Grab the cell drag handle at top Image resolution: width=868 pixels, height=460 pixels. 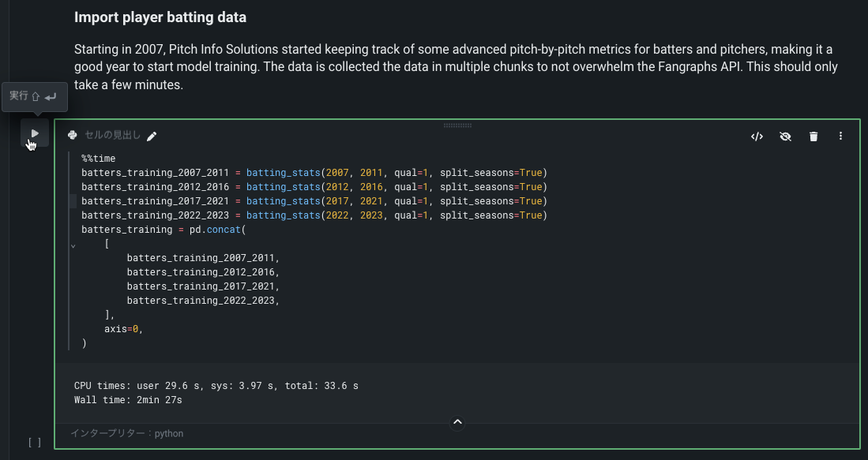coord(457,125)
